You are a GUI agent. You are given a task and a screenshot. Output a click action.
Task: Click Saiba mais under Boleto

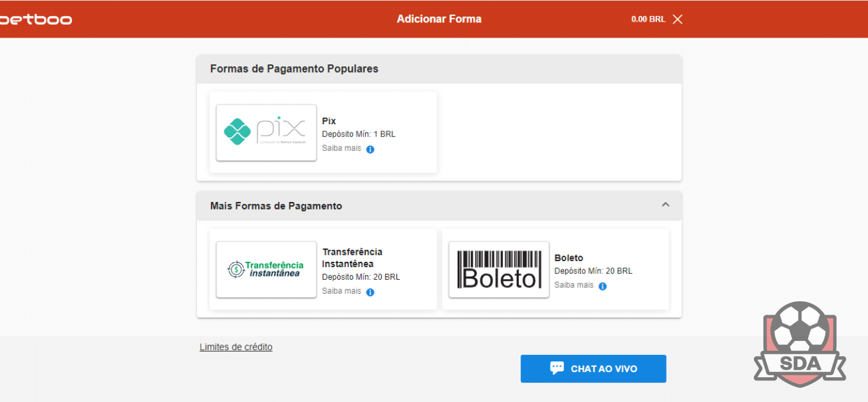(x=574, y=285)
